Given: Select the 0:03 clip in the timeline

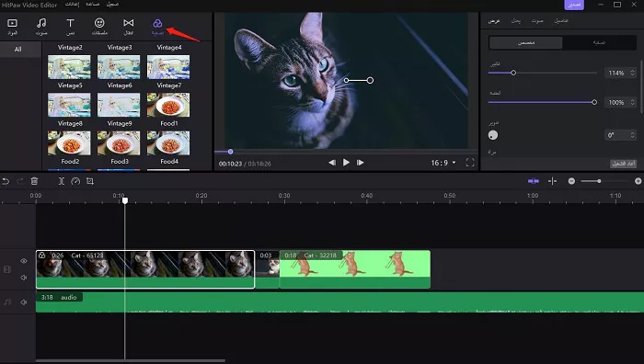Looking at the screenshot, I should coord(267,269).
